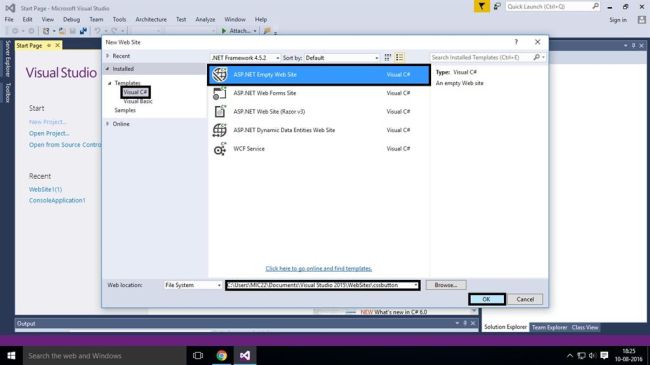Click the green Attach play icon

click(224, 31)
